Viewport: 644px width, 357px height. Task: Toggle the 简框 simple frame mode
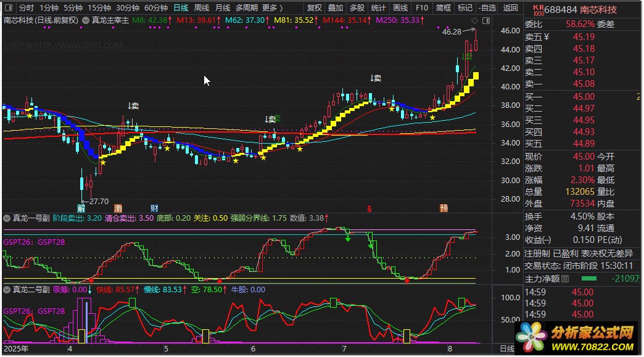click(x=444, y=8)
